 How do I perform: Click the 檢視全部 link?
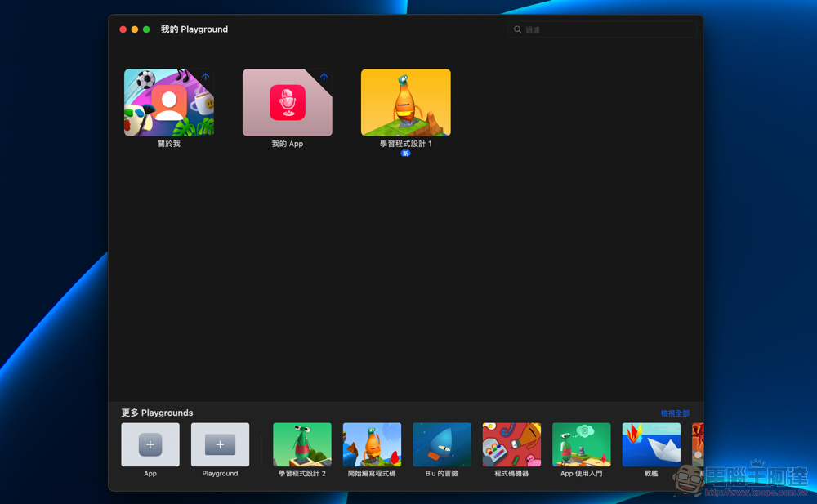[x=675, y=413]
